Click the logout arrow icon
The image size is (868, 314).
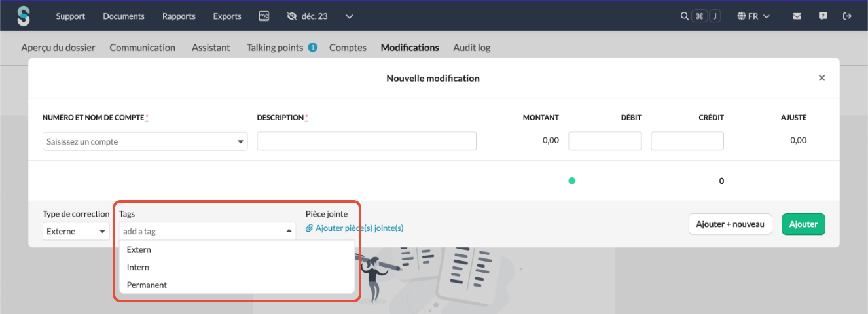(x=848, y=16)
